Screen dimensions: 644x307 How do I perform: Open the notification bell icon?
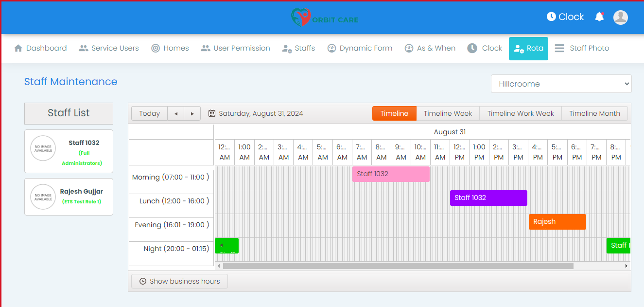pyautogui.click(x=599, y=16)
